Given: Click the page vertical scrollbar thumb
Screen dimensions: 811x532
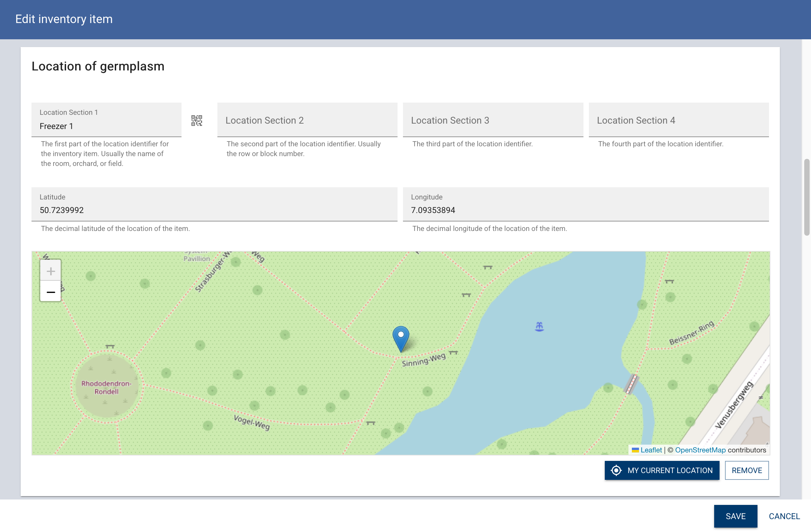Looking at the screenshot, I should click(x=806, y=197).
